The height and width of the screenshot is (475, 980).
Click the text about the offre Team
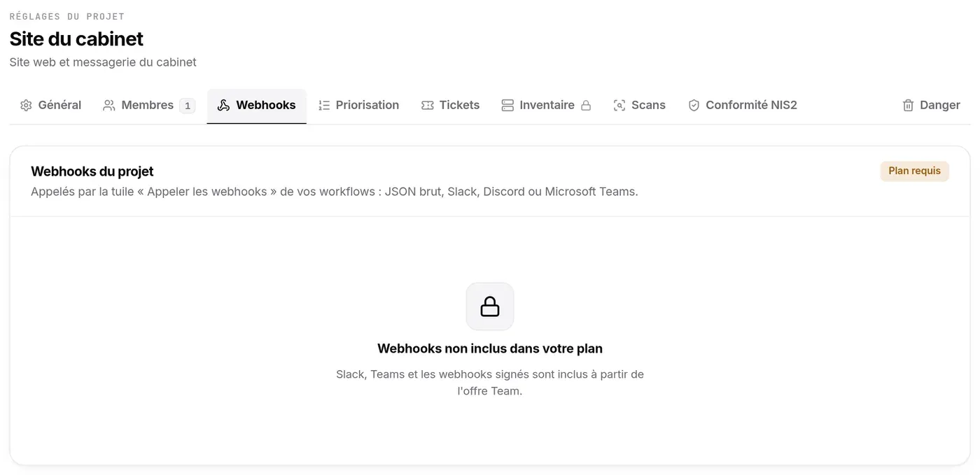coord(490,383)
